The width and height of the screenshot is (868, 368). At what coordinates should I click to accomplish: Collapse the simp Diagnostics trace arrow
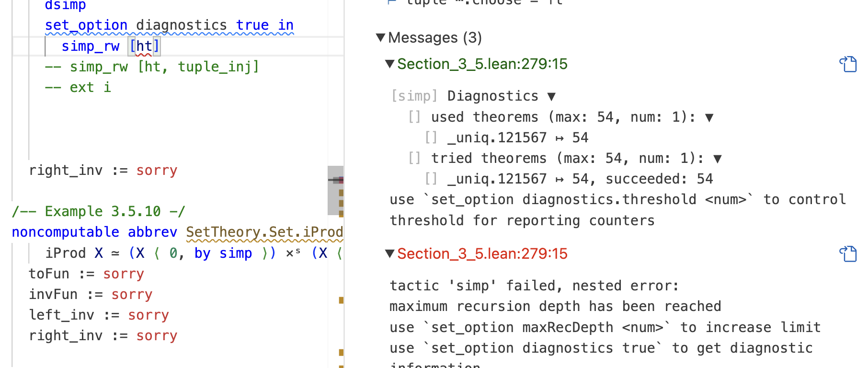[x=551, y=96]
